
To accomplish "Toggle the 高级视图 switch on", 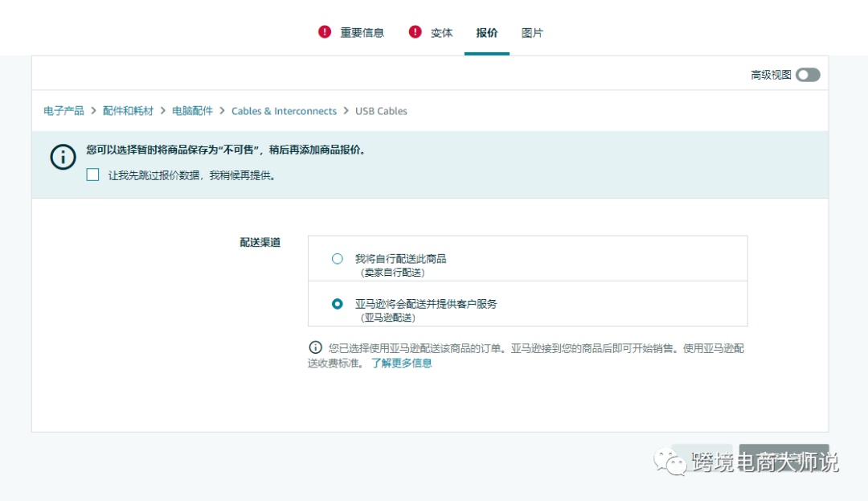I will (808, 74).
